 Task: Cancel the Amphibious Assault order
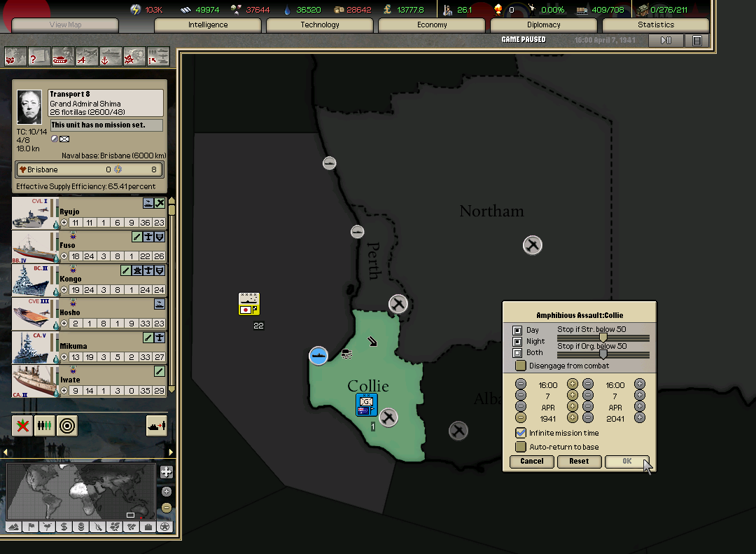click(x=532, y=462)
